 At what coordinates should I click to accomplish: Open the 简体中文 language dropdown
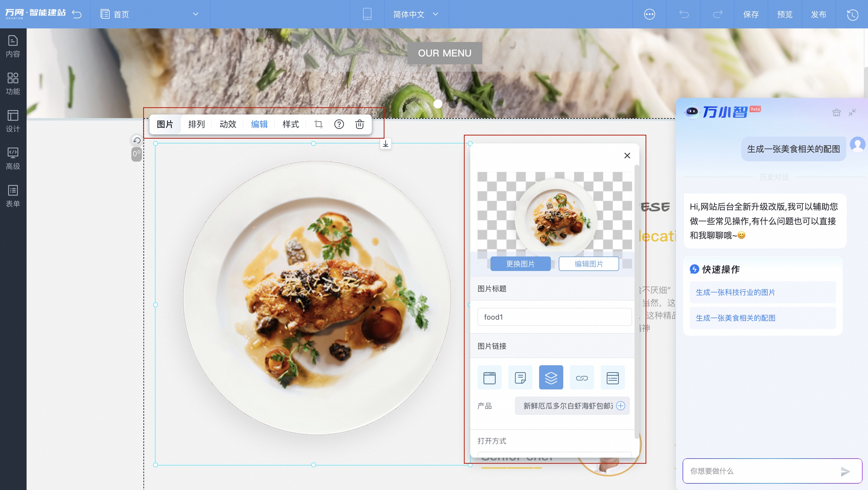(416, 14)
